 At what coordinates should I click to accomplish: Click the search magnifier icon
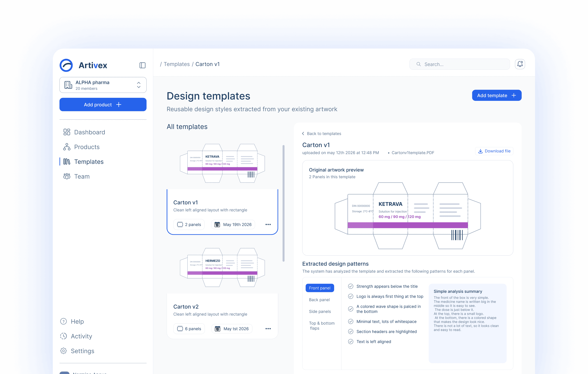(x=419, y=64)
